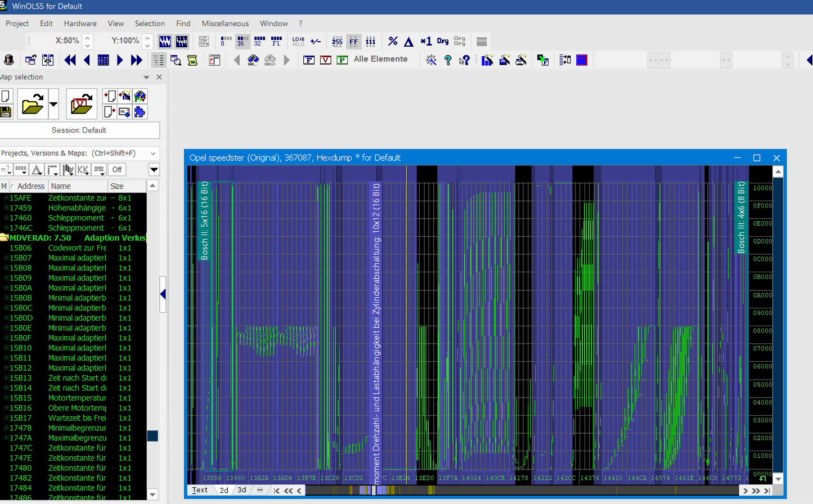Sort map list by Size column
Screen dimensions: 813x504
pyautogui.click(x=127, y=186)
